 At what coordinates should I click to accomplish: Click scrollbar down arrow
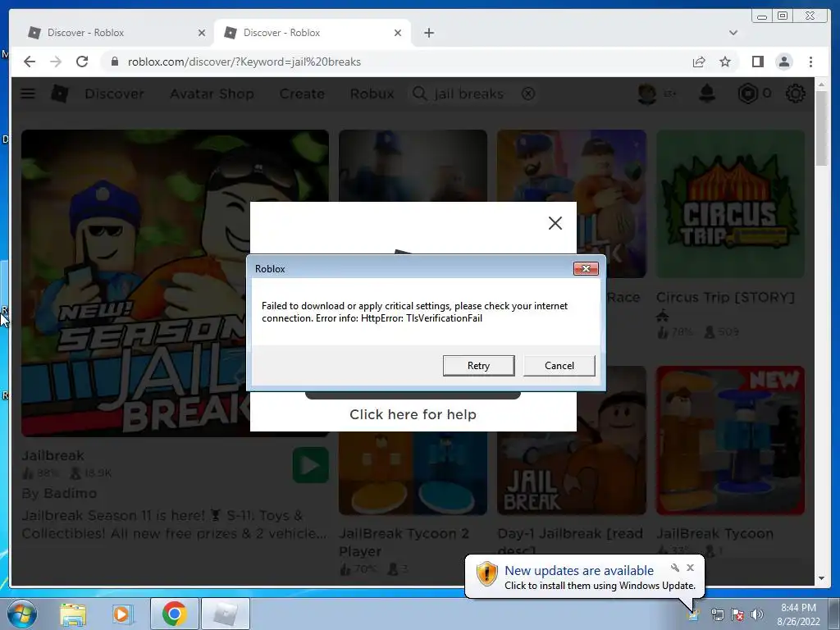pyautogui.click(x=821, y=578)
